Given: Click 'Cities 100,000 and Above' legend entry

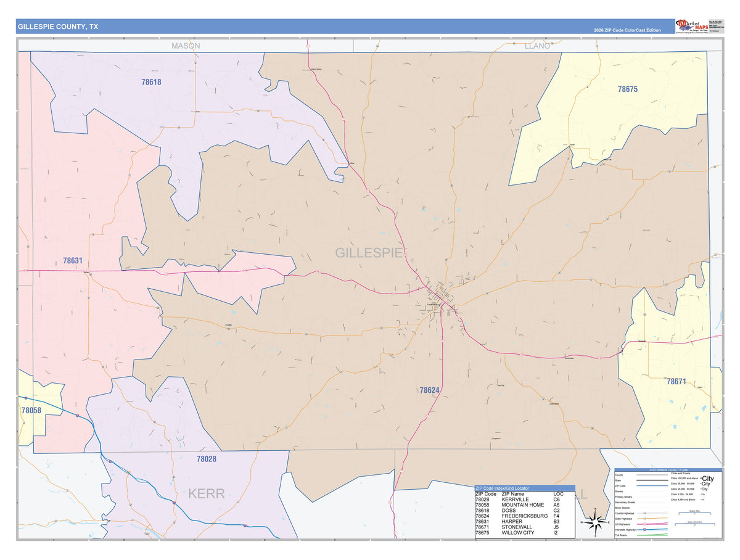Looking at the screenshot, I should click(684, 479).
